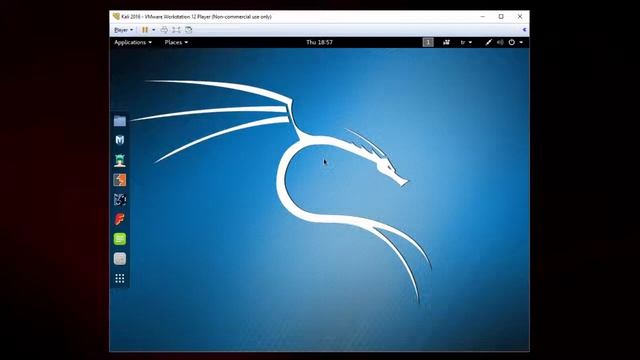
Task: Open the power icon system menu
Action: pyautogui.click(x=511, y=42)
